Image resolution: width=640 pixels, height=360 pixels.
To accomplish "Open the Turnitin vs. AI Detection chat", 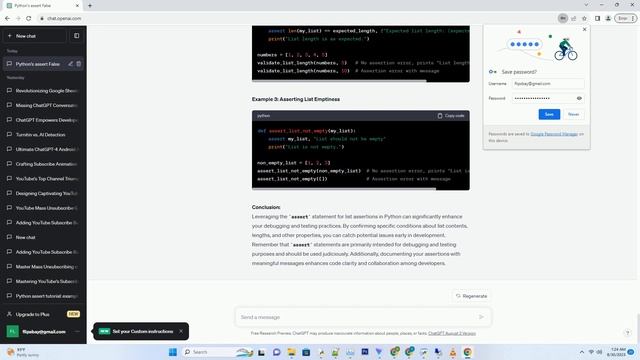I will (x=43, y=135).
